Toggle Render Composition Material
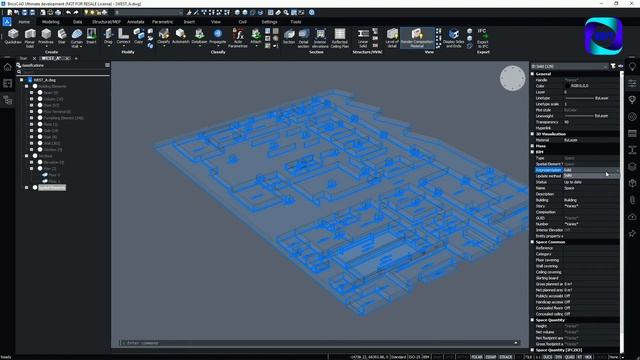The width and height of the screenshot is (640, 360). click(x=417, y=38)
